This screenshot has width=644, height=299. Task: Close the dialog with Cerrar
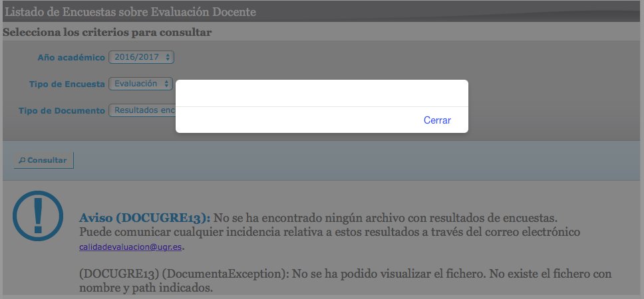click(x=437, y=120)
